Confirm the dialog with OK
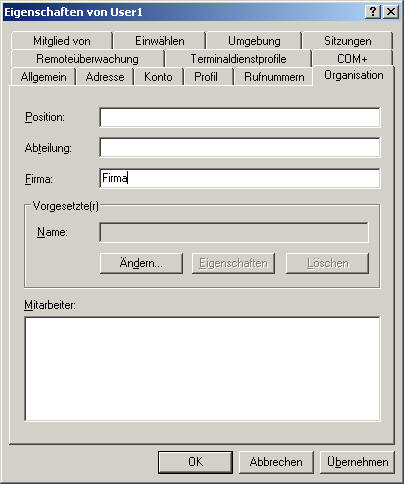The image size is (404, 484). [195, 462]
